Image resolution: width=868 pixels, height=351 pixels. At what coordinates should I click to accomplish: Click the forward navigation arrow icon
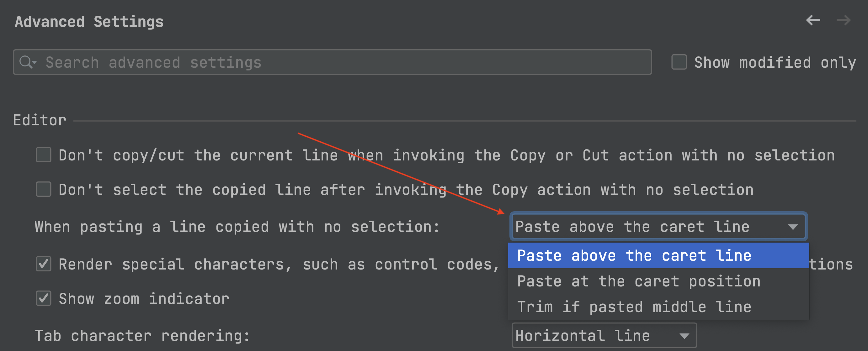[x=843, y=21]
